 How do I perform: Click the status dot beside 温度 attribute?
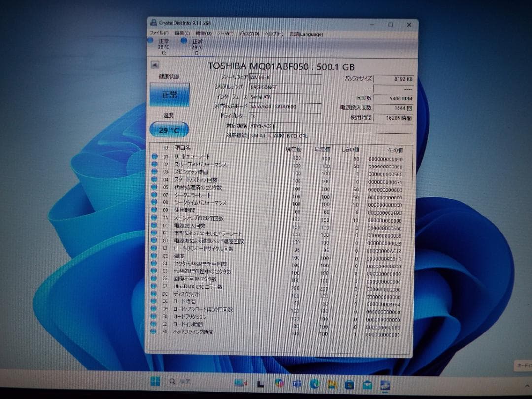click(x=154, y=257)
